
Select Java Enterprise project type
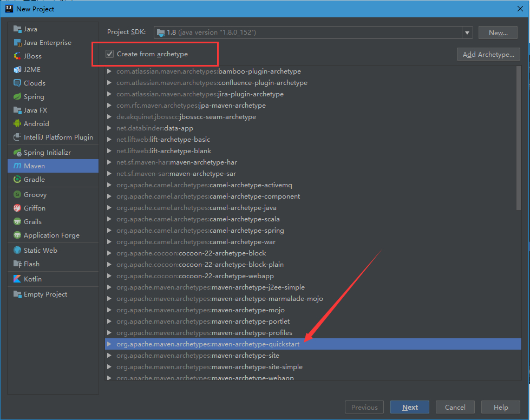click(x=53, y=43)
